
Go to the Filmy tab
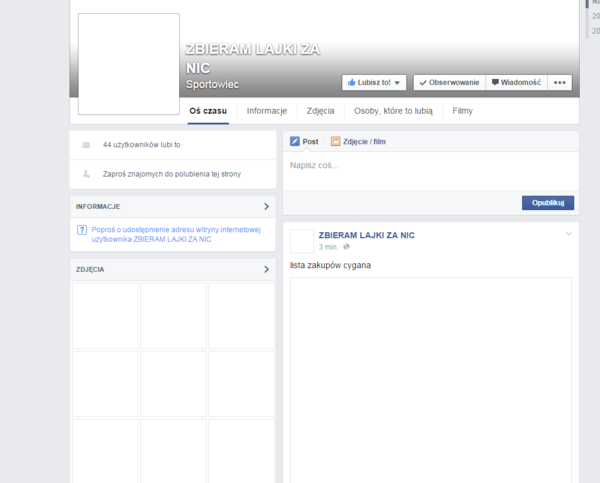(462, 111)
